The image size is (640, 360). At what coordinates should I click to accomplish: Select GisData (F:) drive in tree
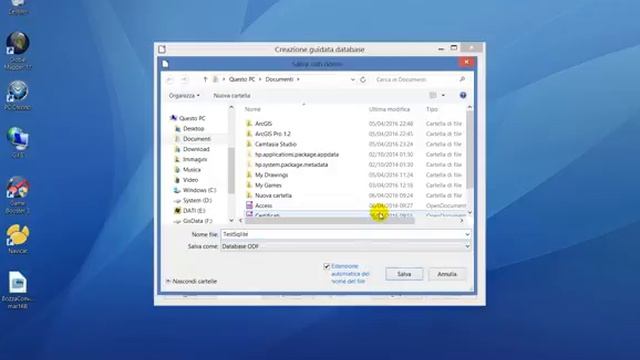pos(198,221)
